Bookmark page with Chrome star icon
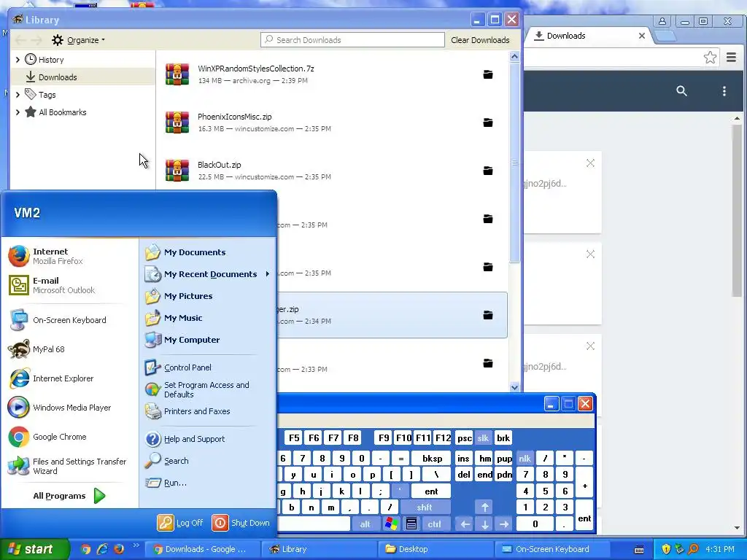The width and height of the screenshot is (747, 560). pyautogui.click(x=710, y=58)
